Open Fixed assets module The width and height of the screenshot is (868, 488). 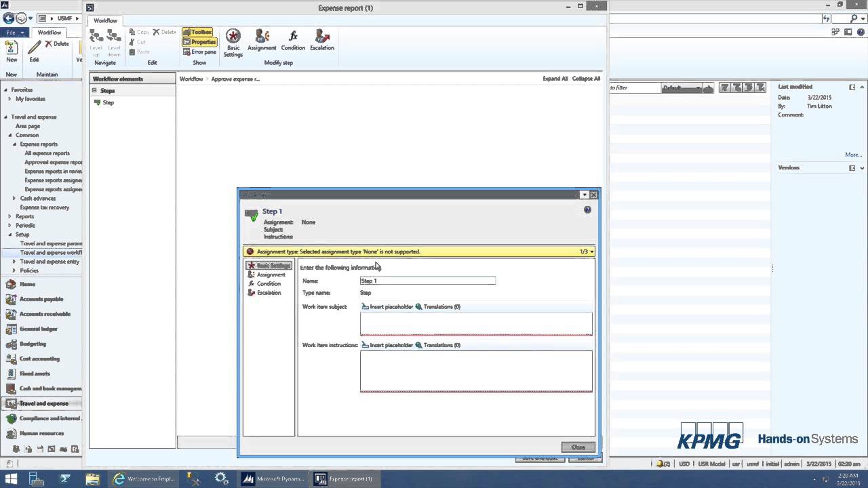tap(35, 373)
